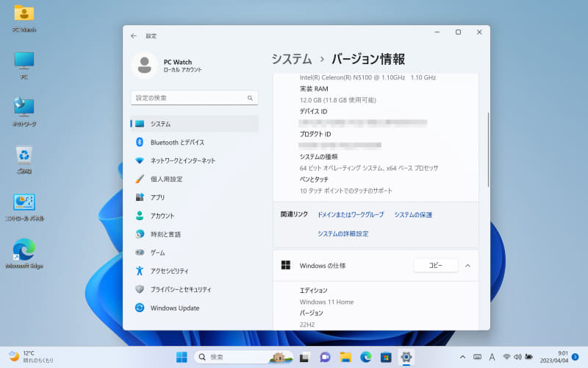Screen dimensions: 588x368
Task: Click the paintbrush personalization icon
Action: coord(140,179)
